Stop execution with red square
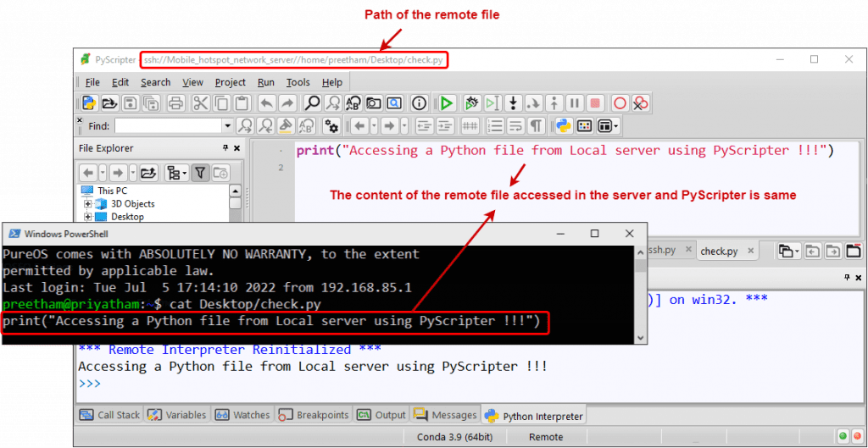 tap(595, 102)
